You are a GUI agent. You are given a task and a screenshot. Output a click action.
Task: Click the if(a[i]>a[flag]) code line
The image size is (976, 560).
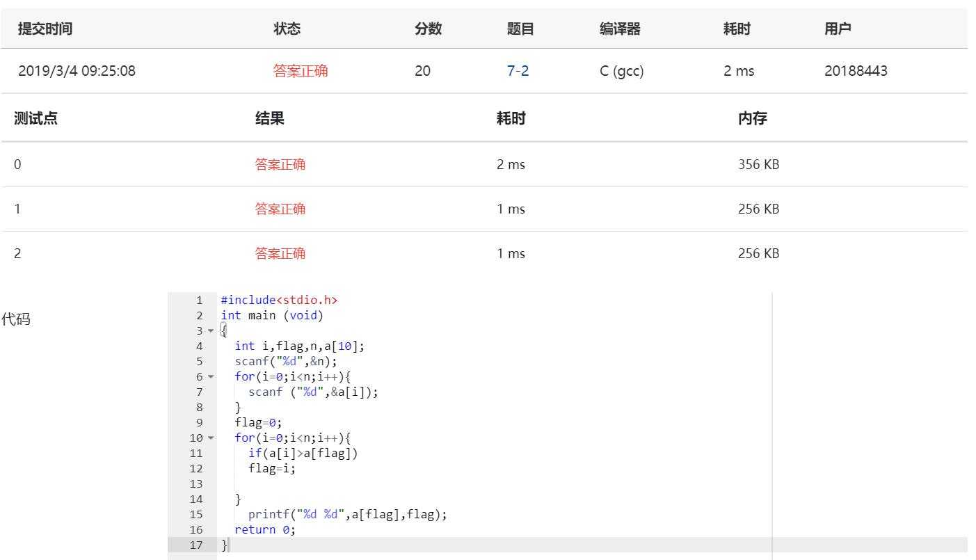303,453
